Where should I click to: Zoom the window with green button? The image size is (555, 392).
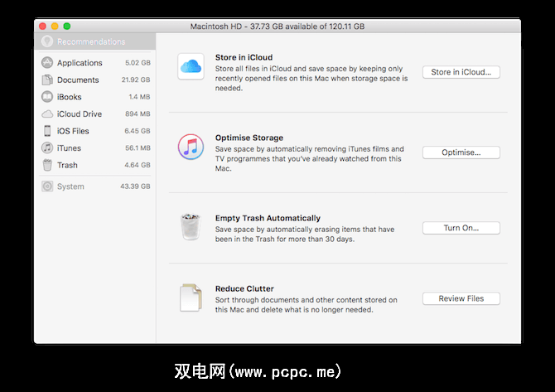[x=67, y=27]
